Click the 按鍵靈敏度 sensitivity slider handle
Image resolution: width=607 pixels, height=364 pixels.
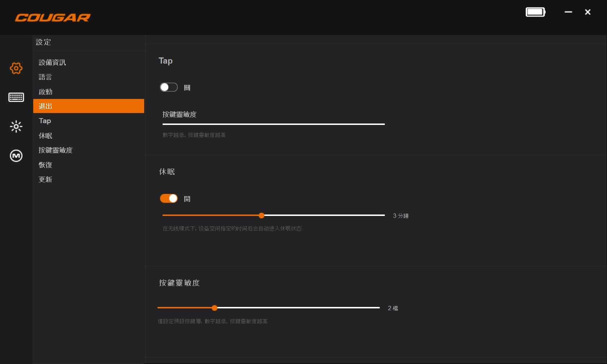pos(215,308)
